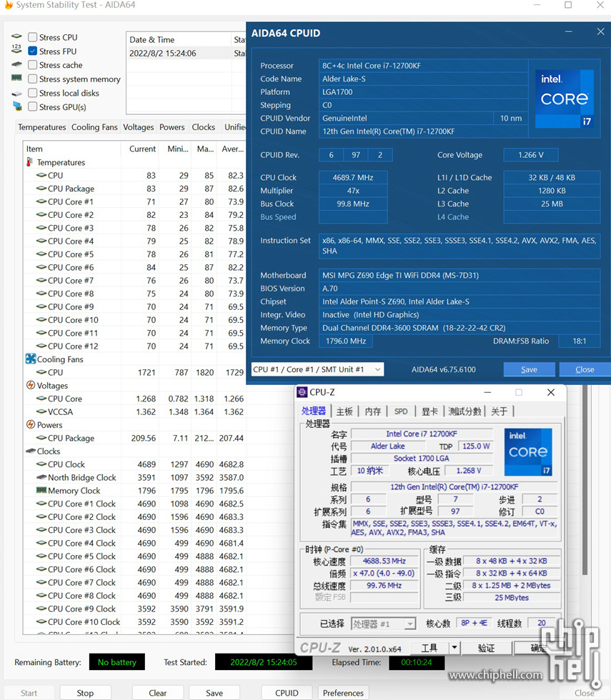Click the vertical scrollbar right of CPU-Z
Viewport: 611px width, 700px height.
585,480
